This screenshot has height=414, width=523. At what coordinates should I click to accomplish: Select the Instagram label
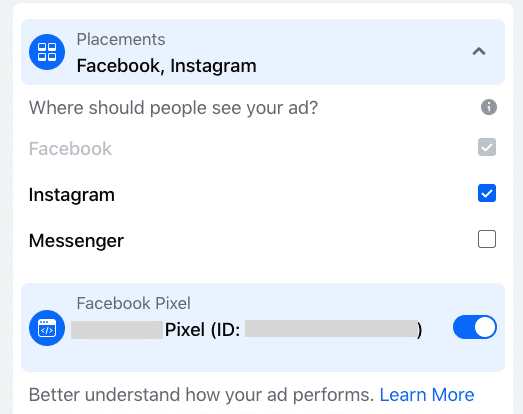(72, 195)
